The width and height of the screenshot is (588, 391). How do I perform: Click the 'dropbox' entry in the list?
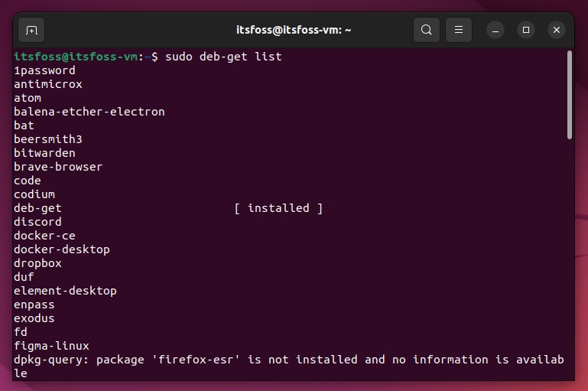(x=37, y=263)
